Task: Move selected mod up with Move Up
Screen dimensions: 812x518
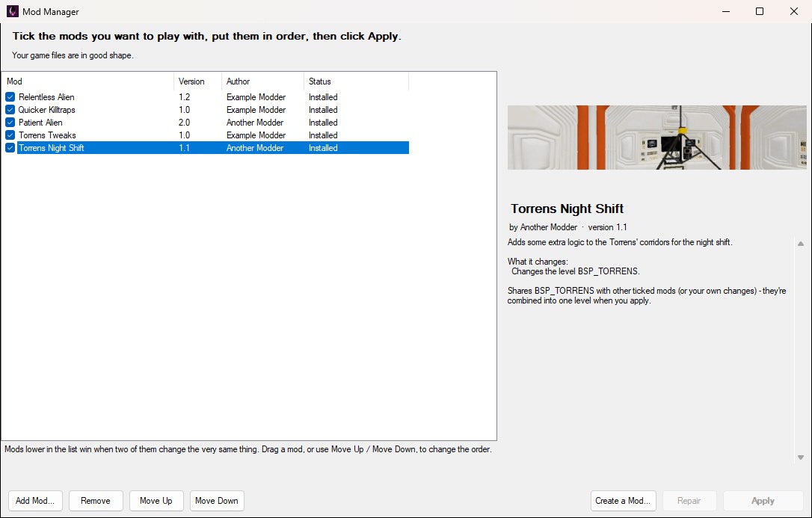Action: tap(156, 500)
